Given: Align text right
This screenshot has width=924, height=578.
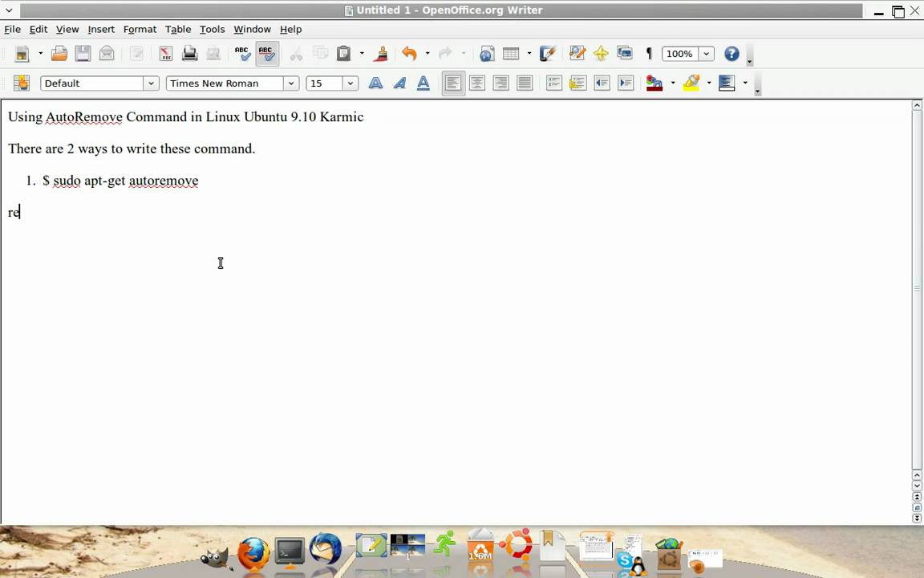Looking at the screenshot, I should click(500, 83).
